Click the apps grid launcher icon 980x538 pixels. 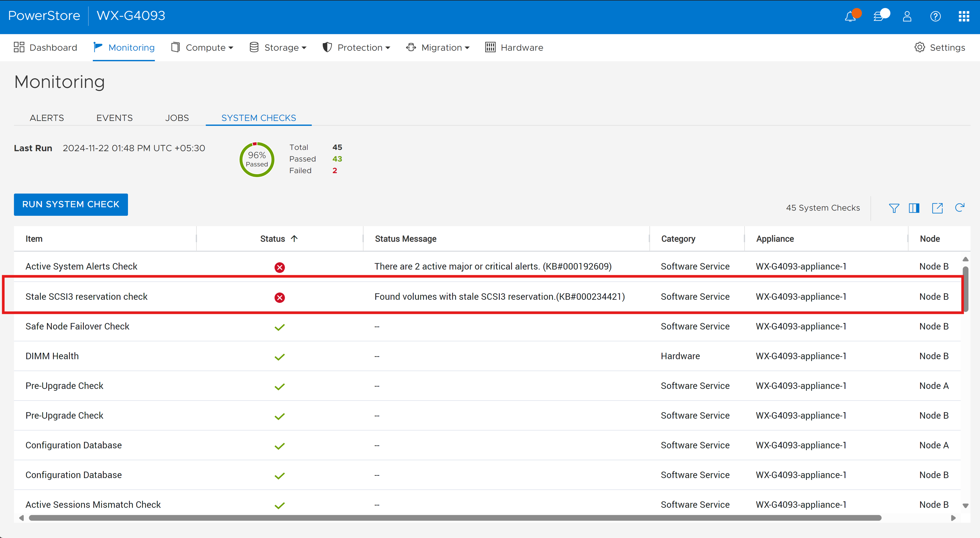pyautogui.click(x=964, y=17)
